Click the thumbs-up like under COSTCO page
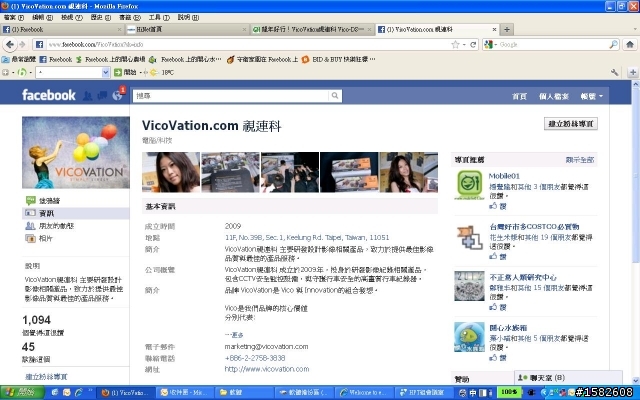Screen dimensions: 640x400 tap(493, 256)
